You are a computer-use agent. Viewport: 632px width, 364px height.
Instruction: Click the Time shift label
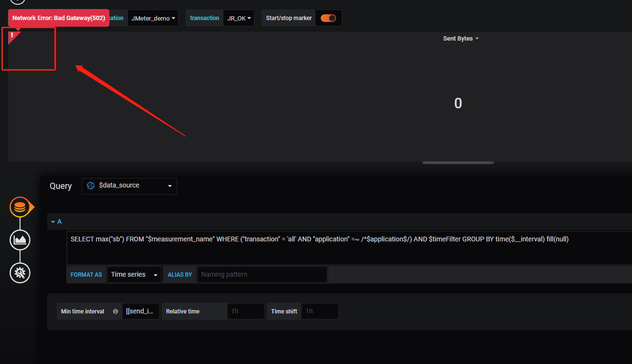284,312
